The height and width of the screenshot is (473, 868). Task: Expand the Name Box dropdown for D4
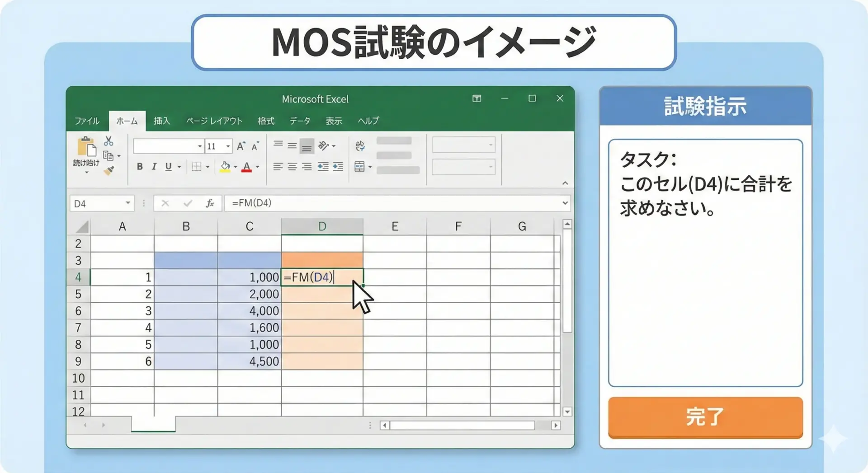pyautogui.click(x=128, y=203)
